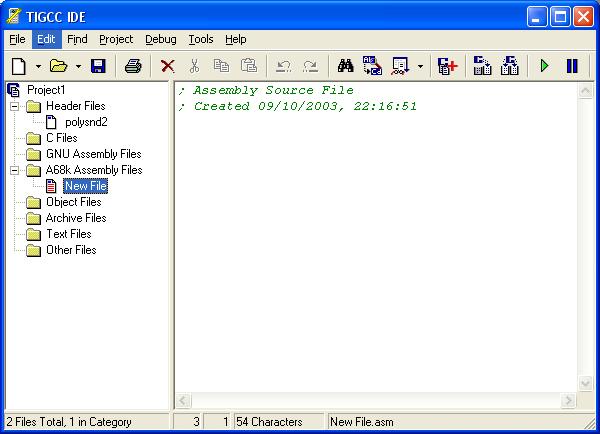
Task: Click the red X Delete icon
Action: click(168, 66)
